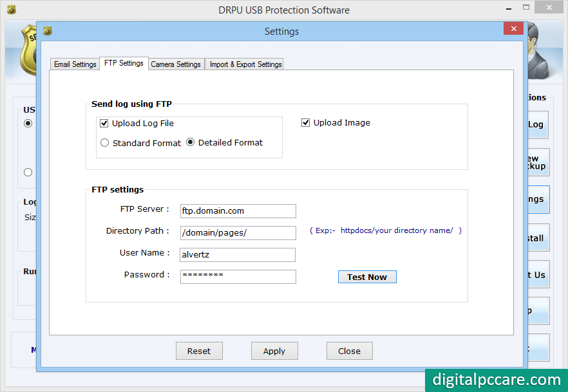
Task: Click the Settings dialog badge icon
Action: 48,31
